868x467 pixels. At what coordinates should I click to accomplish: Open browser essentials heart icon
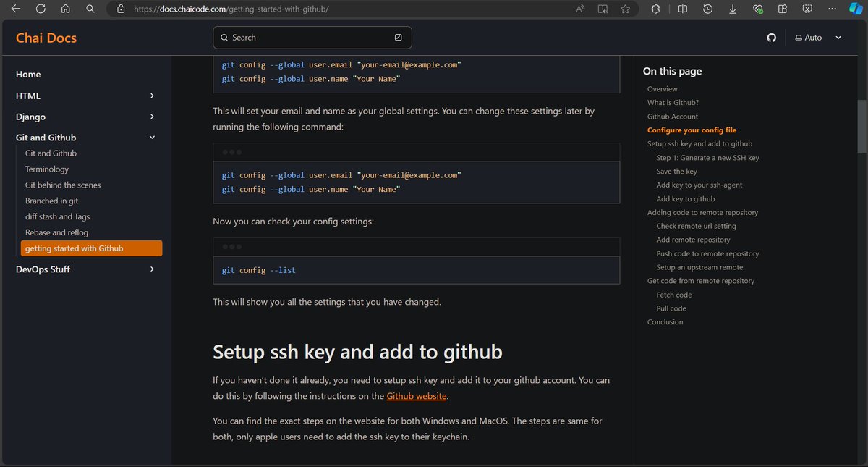pos(757,9)
